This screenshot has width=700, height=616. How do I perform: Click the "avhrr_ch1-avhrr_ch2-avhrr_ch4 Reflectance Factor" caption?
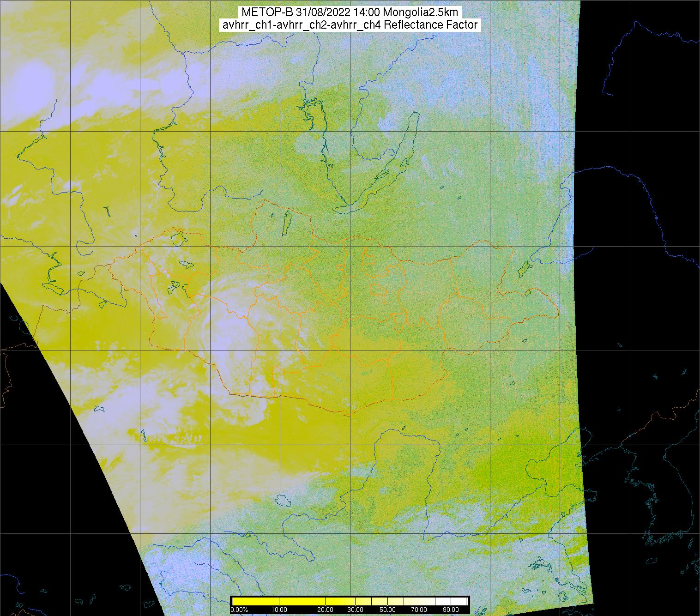(x=350, y=25)
